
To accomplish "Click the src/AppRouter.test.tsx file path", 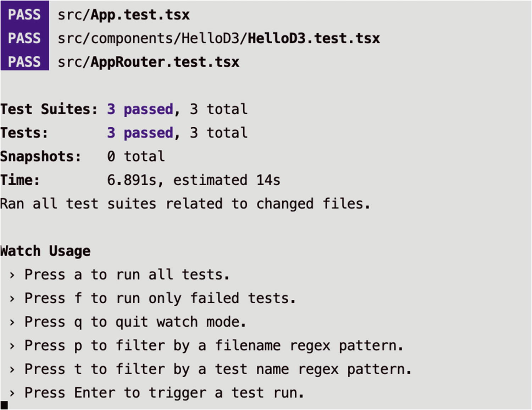I will [x=148, y=62].
